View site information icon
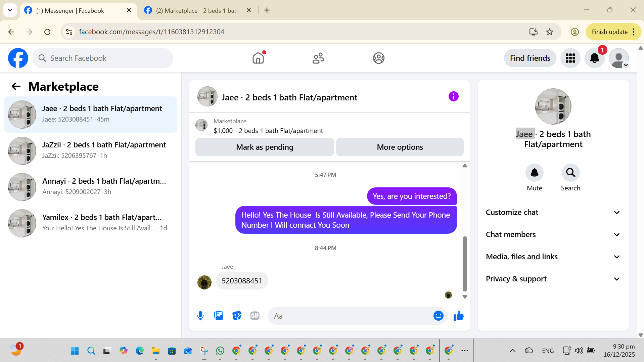The height and width of the screenshot is (362, 644). point(69,32)
